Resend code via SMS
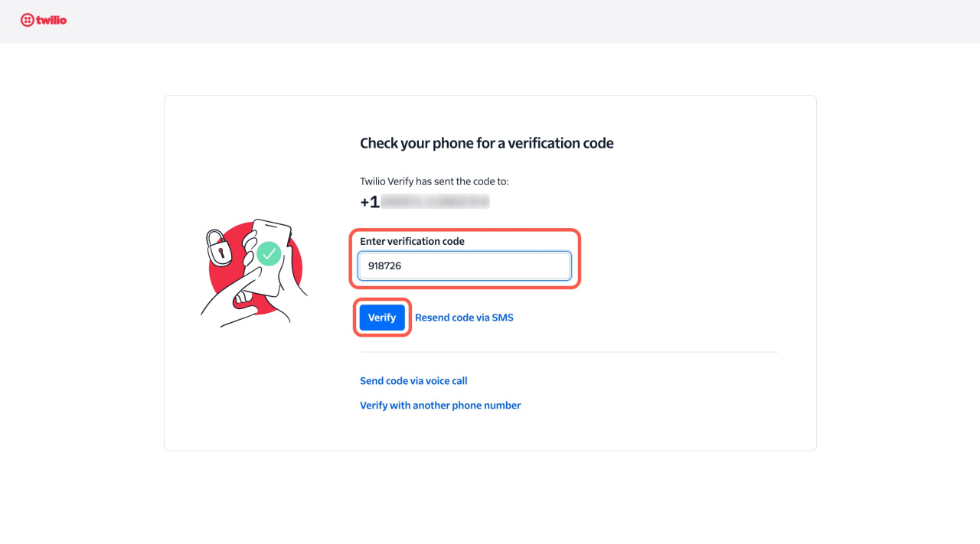Viewport: 980px width, 544px height. click(x=464, y=318)
